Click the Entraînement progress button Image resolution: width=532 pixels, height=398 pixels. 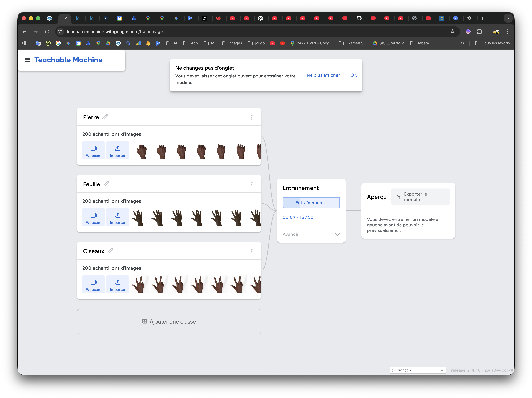pos(311,203)
